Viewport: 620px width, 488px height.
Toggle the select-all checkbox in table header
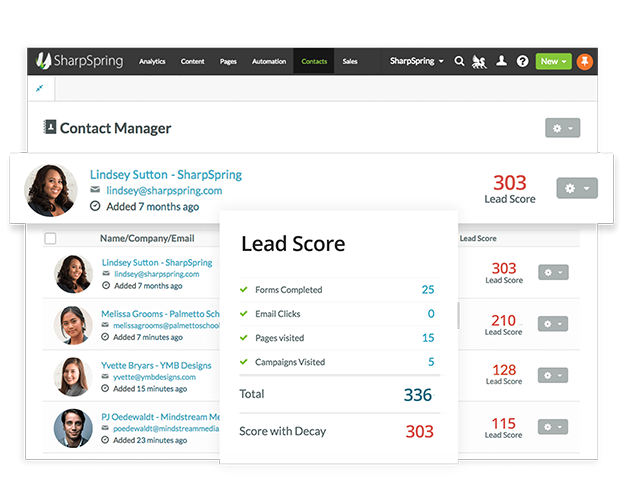(50, 239)
